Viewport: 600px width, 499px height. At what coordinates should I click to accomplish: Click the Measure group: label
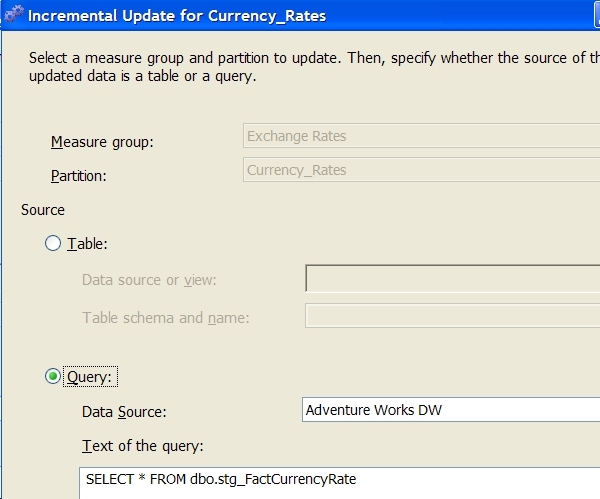102,142
